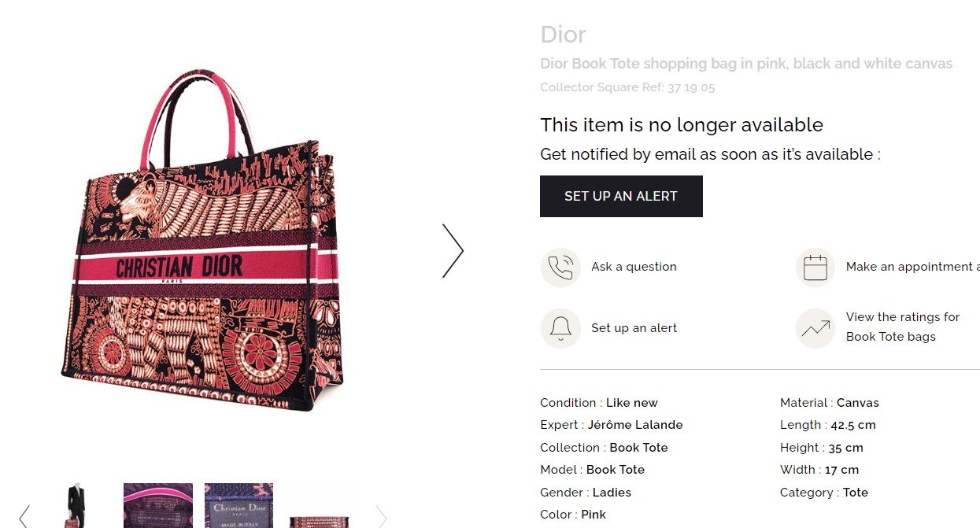Click the phone icon beside Ask a question

[560, 267]
